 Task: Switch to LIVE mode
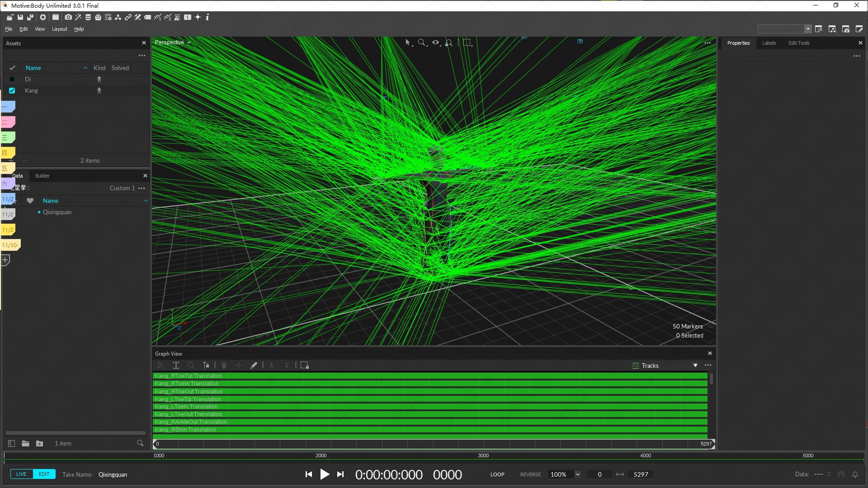click(21, 474)
